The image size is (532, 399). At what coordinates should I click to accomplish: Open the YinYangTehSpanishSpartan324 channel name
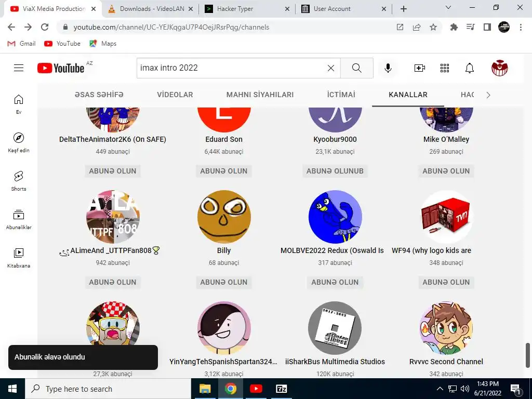tap(223, 362)
